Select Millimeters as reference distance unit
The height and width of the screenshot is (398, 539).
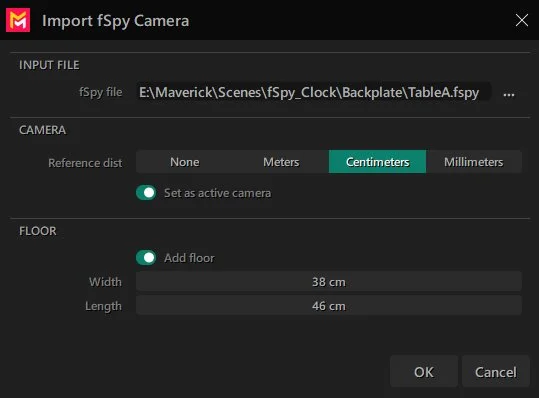click(474, 162)
